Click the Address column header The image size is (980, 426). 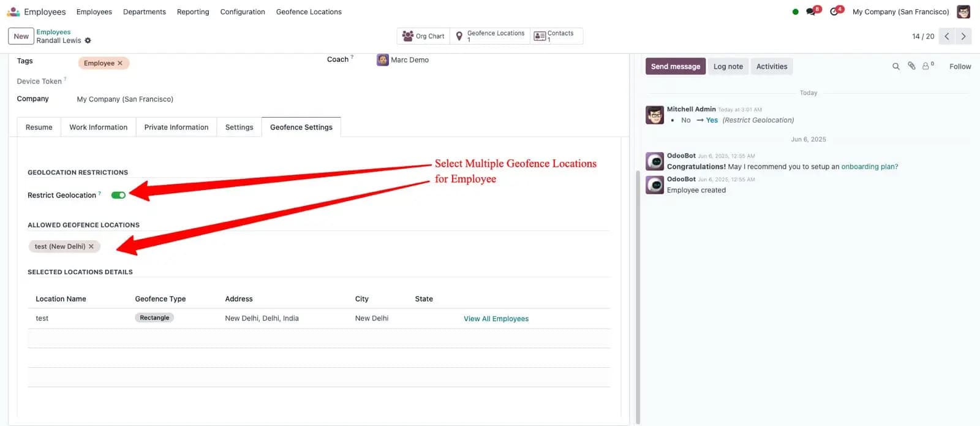click(239, 299)
